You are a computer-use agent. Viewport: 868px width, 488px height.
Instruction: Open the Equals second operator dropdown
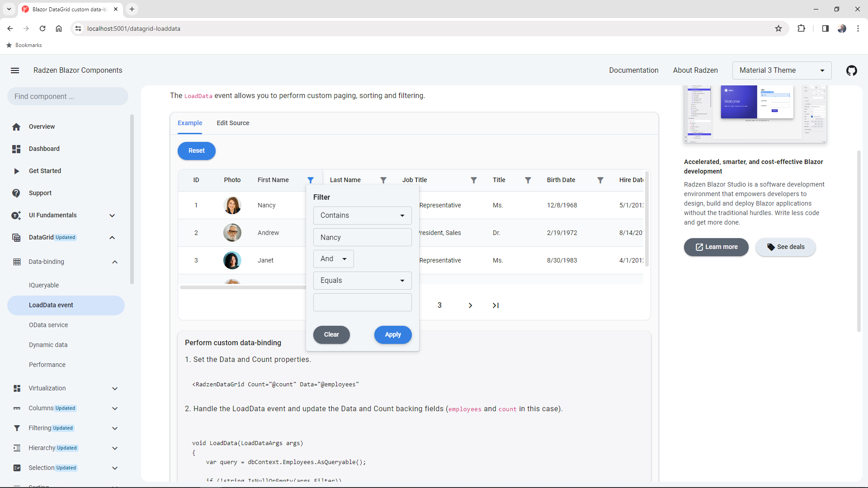[x=362, y=281]
